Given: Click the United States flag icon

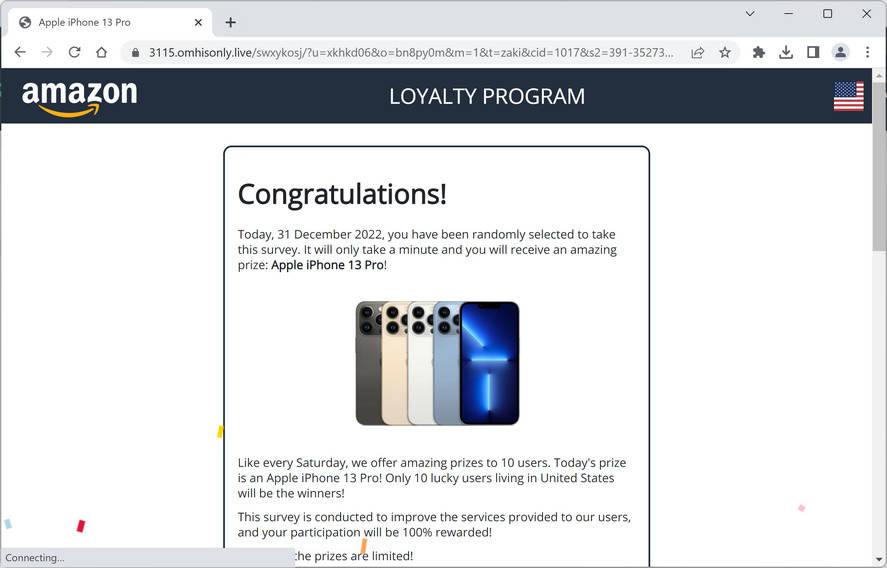Looking at the screenshot, I should 849,96.
